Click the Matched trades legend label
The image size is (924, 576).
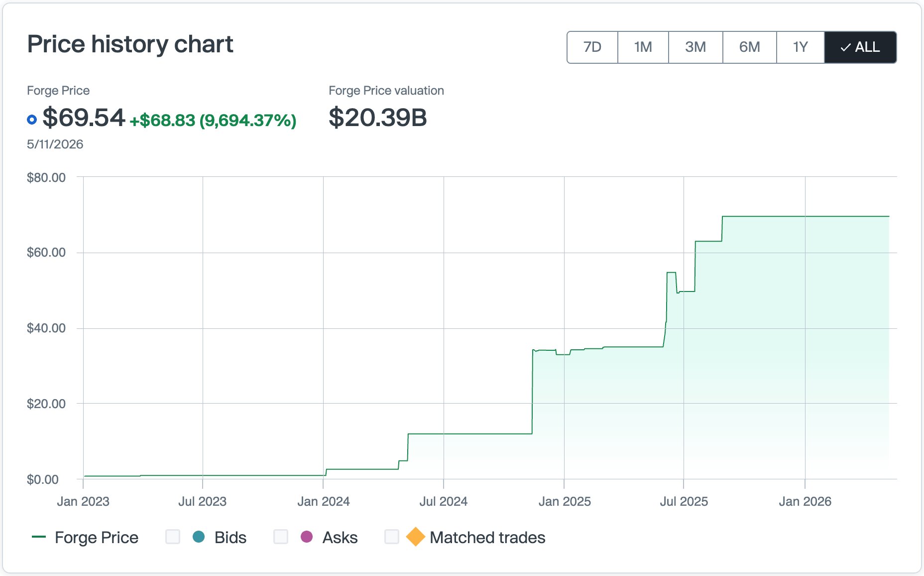pos(487,538)
